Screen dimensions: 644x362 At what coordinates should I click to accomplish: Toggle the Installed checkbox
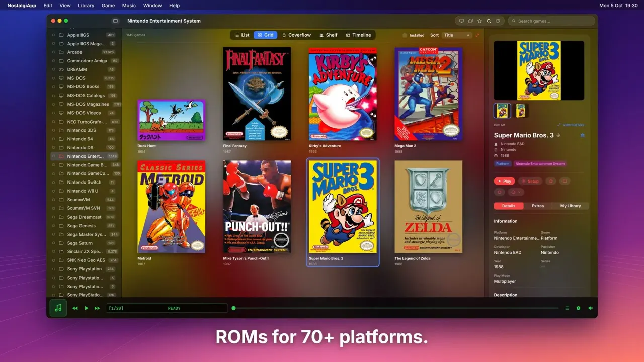click(x=405, y=35)
